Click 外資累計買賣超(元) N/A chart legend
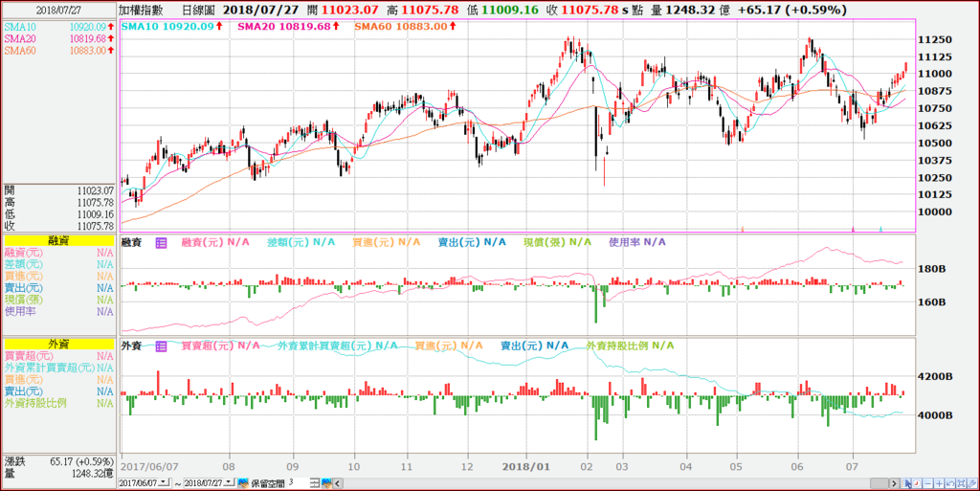The width and height of the screenshot is (980, 491). pos(337,346)
